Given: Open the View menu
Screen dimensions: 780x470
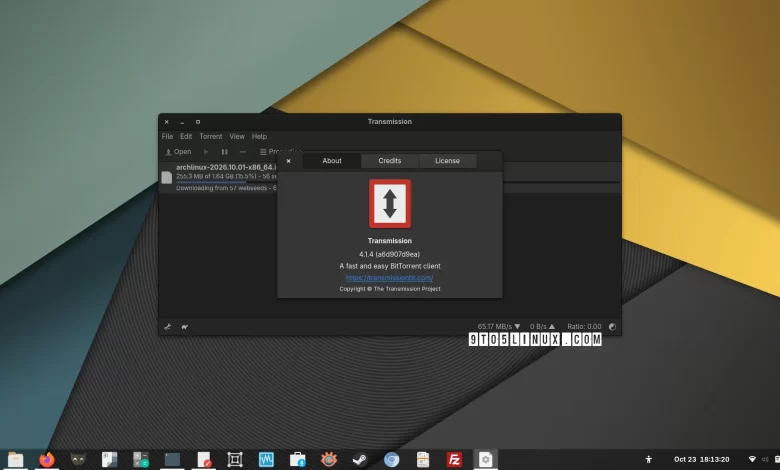Looking at the screenshot, I should [237, 136].
